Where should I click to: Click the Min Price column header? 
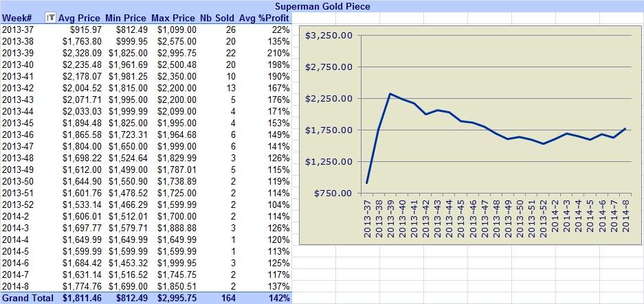point(126,18)
